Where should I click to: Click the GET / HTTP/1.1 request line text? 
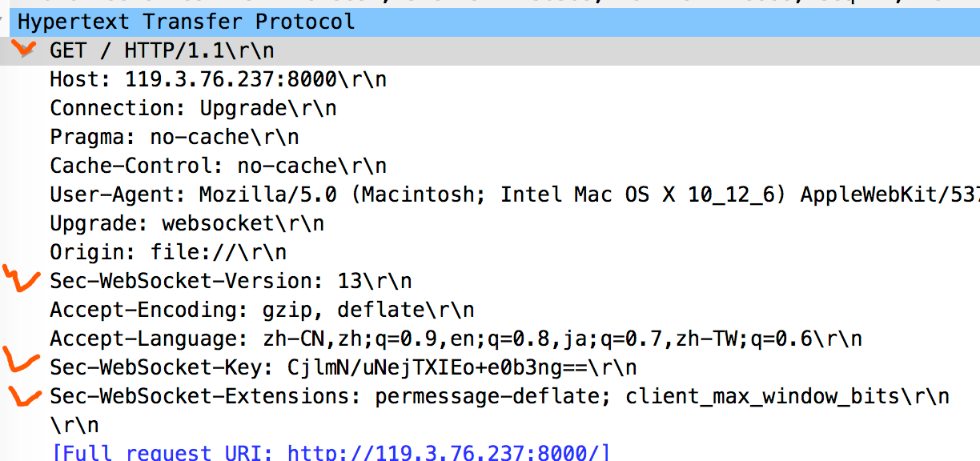(x=162, y=50)
